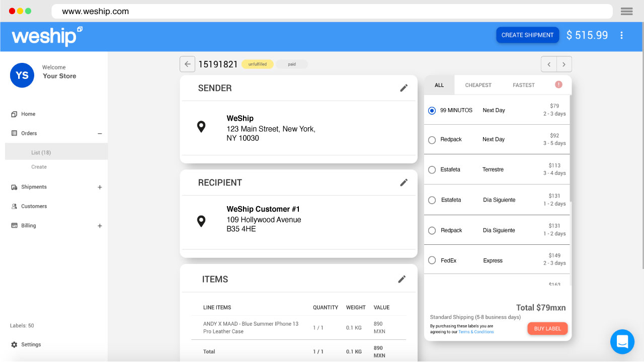This screenshot has width=644, height=362.
Task: Collapse the Orders menu minus sign
Action: click(100, 134)
